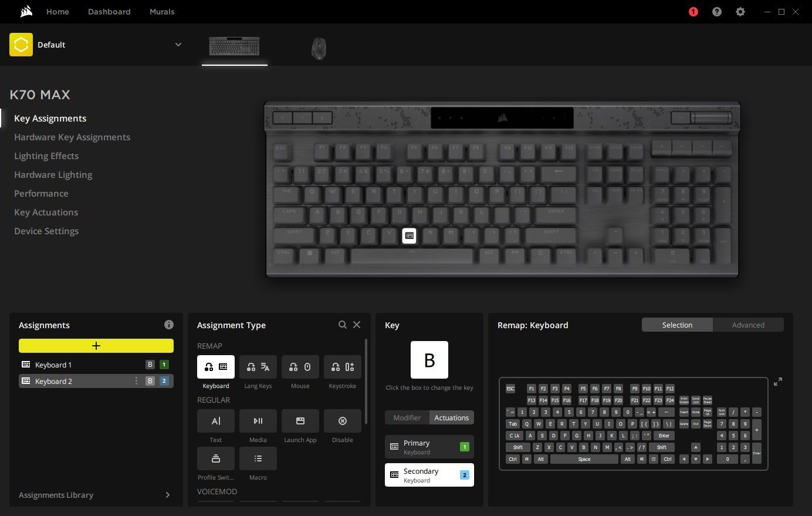Click Tab key in remap keyboard
The image size is (812, 516).
point(513,424)
